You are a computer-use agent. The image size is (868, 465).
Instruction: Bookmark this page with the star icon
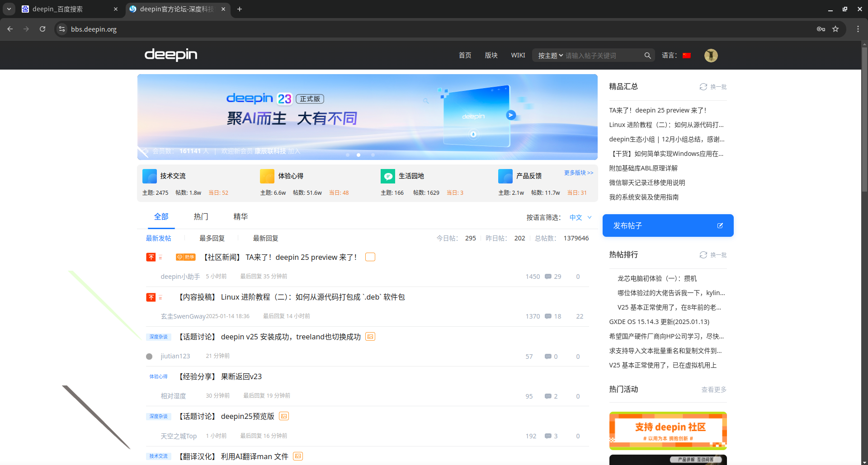point(835,29)
